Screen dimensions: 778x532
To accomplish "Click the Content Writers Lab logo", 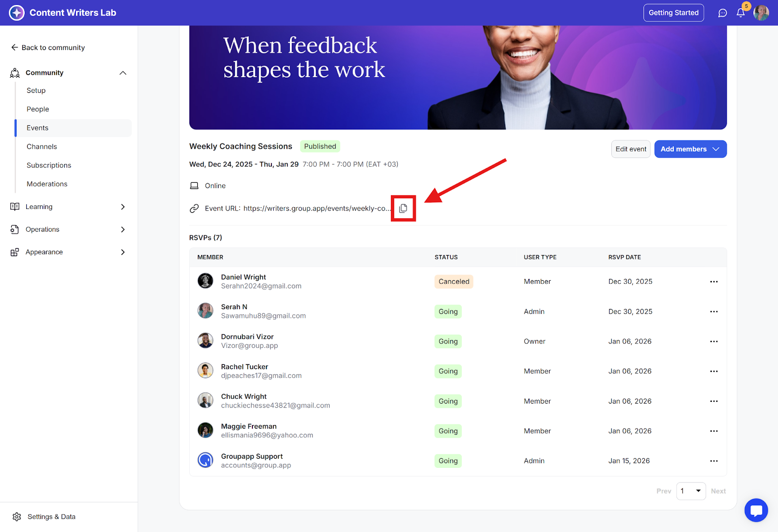I will click(x=17, y=13).
